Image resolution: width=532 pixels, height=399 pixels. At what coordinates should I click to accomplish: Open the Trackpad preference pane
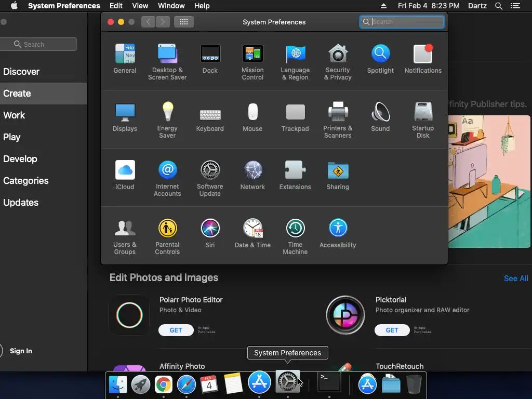point(295,117)
